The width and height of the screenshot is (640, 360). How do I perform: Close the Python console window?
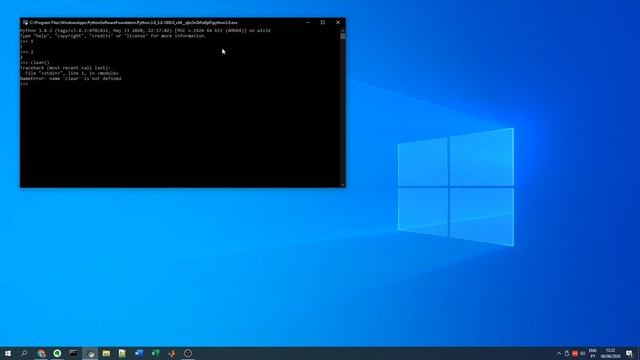click(x=338, y=22)
